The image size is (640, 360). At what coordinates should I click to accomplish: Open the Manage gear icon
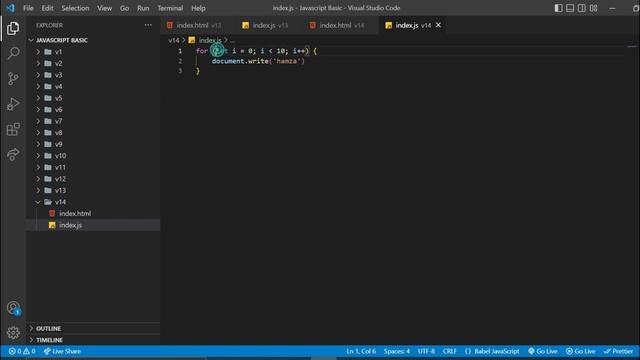click(x=13, y=333)
